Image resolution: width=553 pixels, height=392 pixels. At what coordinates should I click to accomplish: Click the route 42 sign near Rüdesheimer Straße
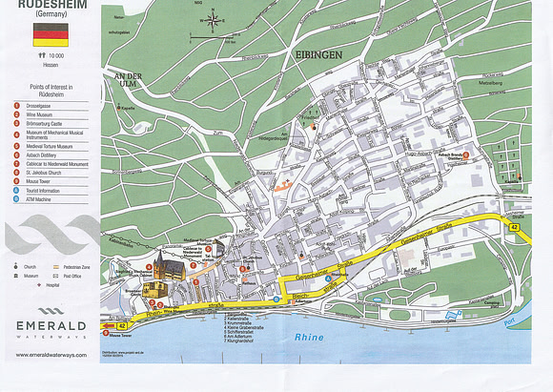point(515,228)
